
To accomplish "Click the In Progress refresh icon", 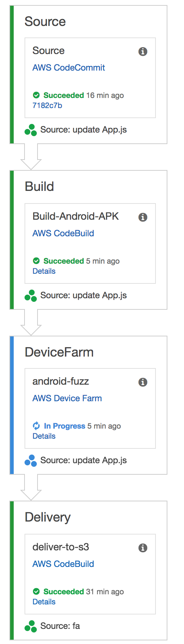I will [x=36, y=426].
